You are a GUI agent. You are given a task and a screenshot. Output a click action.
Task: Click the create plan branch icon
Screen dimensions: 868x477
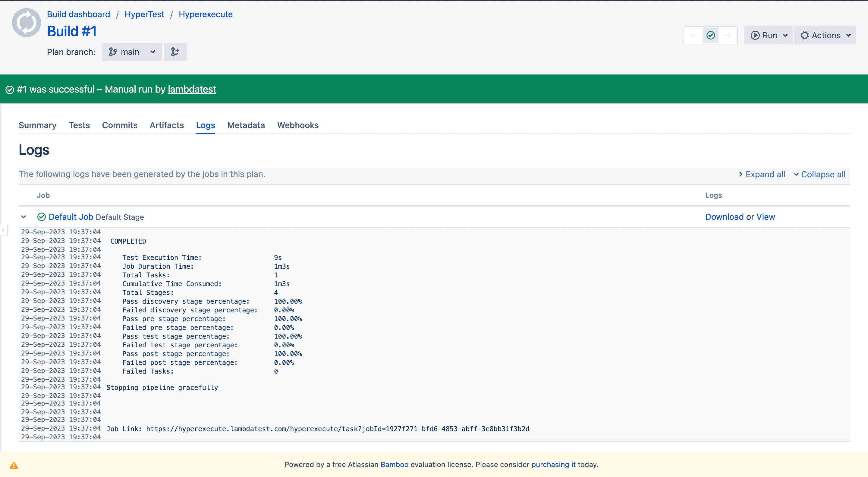click(x=175, y=52)
